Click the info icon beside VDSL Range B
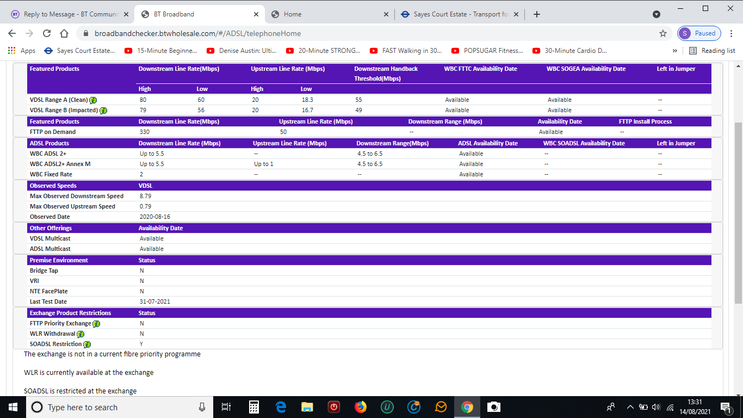This screenshot has width=743, height=418. (x=103, y=110)
